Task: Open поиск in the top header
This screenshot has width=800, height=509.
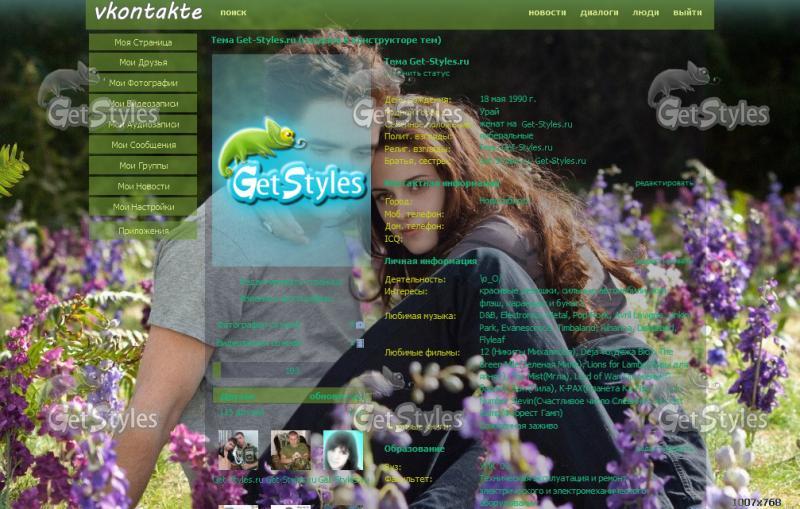Action: 233,12
